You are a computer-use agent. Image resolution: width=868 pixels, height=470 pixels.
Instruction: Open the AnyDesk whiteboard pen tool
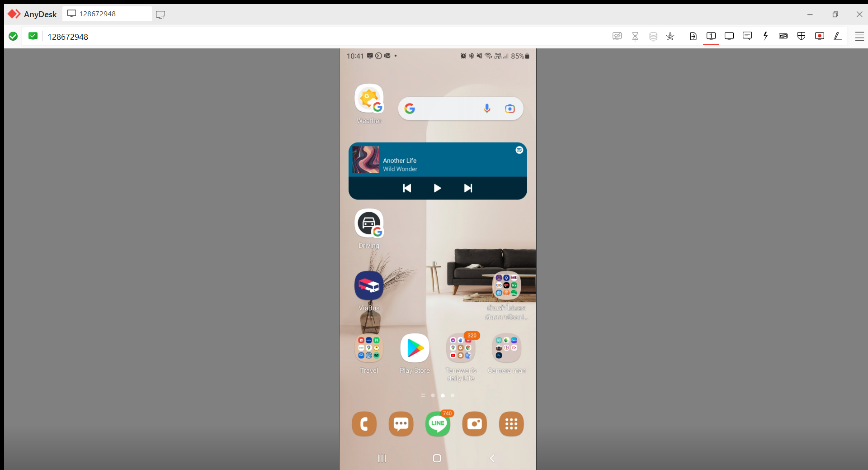(838, 36)
